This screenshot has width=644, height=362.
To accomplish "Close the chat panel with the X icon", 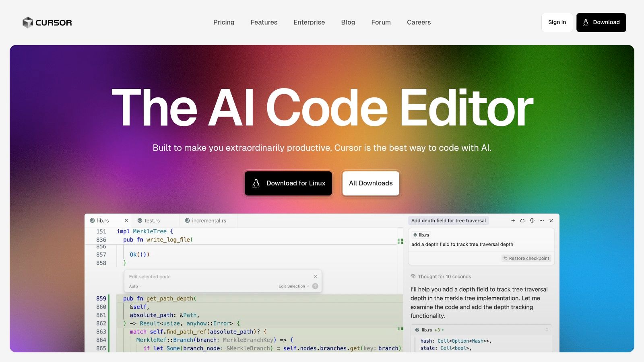I will [x=551, y=220].
